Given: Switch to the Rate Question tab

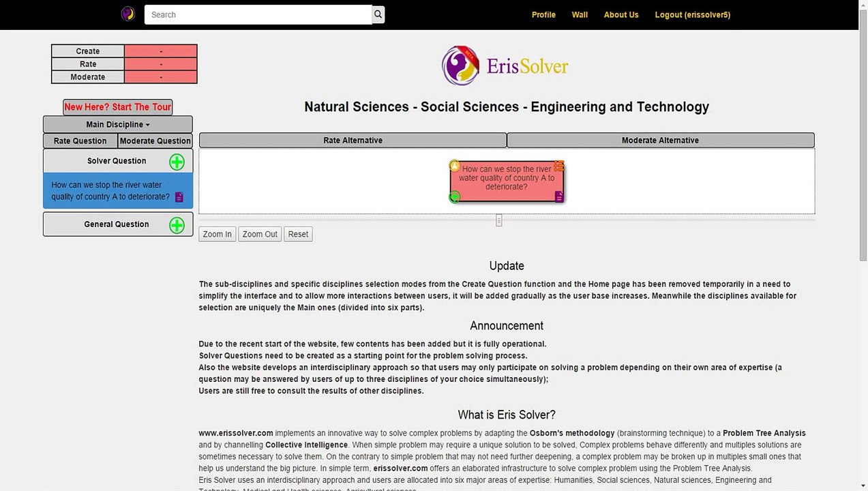Looking at the screenshot, I should coord(80,141).
